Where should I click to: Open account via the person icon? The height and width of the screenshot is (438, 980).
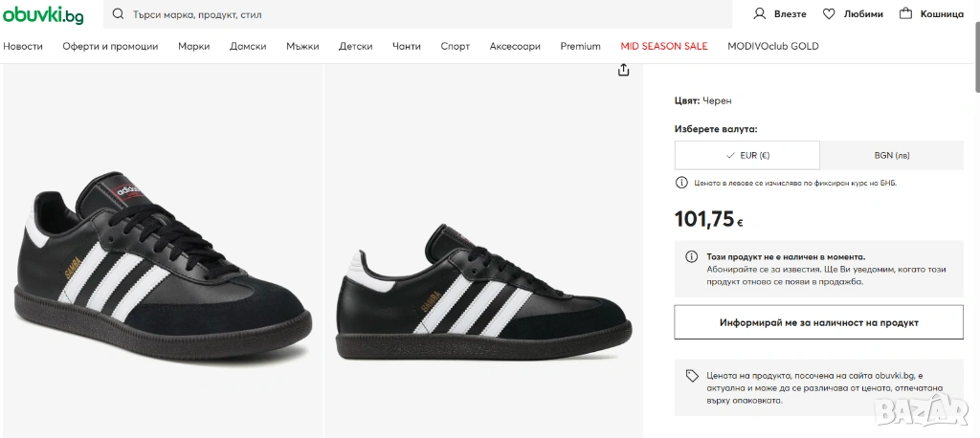pos(761,14)
